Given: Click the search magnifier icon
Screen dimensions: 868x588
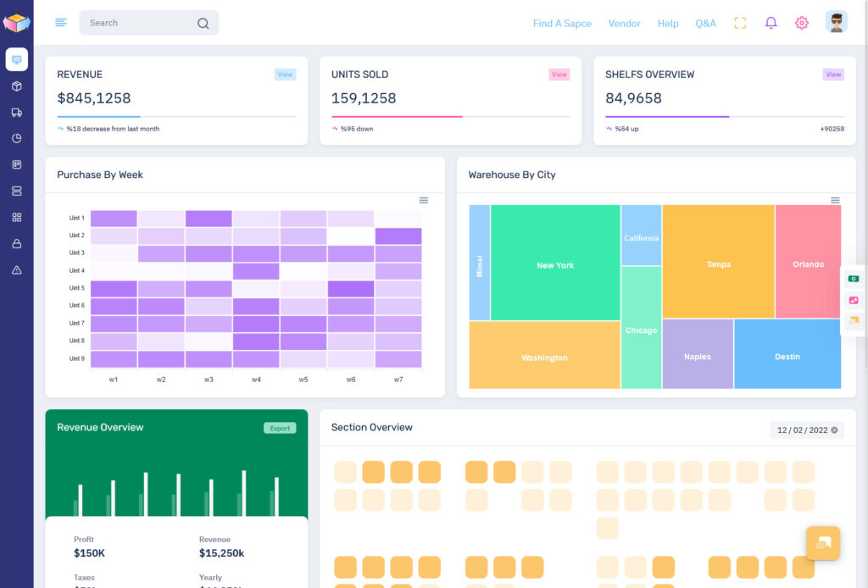Looking at the screenshot, I should click(x=203, y=23).
